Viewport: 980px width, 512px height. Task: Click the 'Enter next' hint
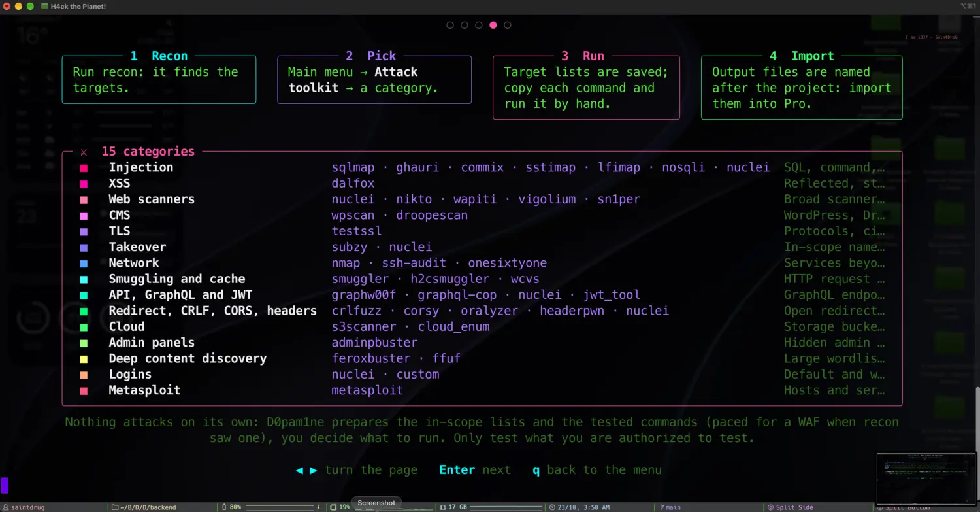point(475,470)
